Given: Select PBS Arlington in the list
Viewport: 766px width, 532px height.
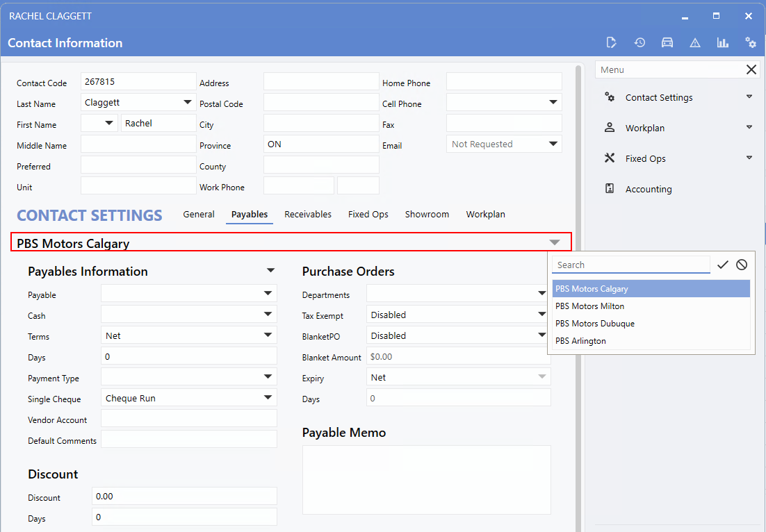Looking at the screenshot, I should tap(651, 341).
